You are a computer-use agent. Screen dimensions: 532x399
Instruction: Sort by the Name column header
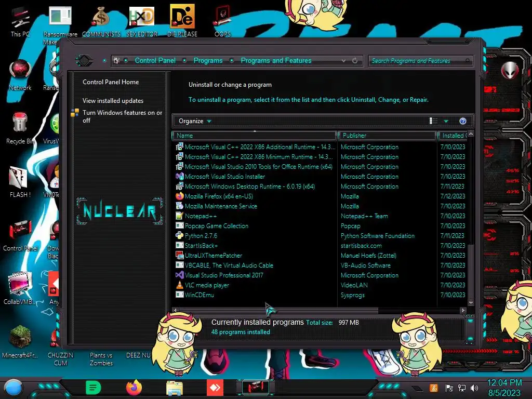[254, 136]
